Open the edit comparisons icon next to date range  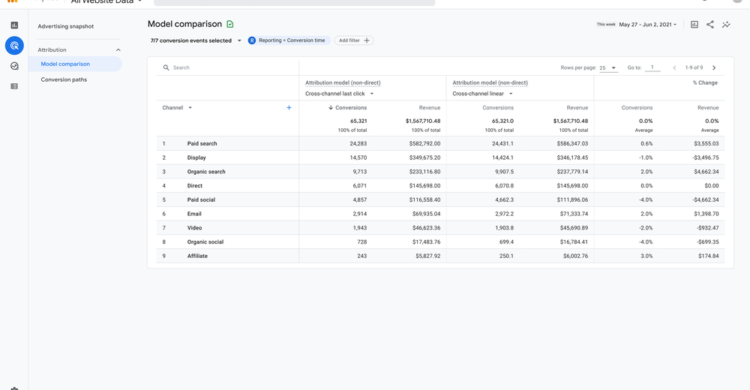(x=694, y=24)
